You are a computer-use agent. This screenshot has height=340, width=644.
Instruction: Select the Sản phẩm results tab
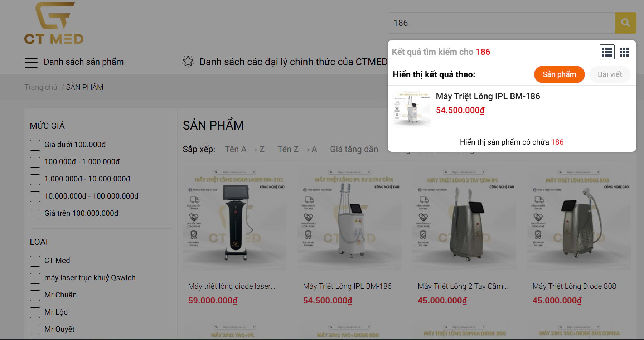coord(559,74)
